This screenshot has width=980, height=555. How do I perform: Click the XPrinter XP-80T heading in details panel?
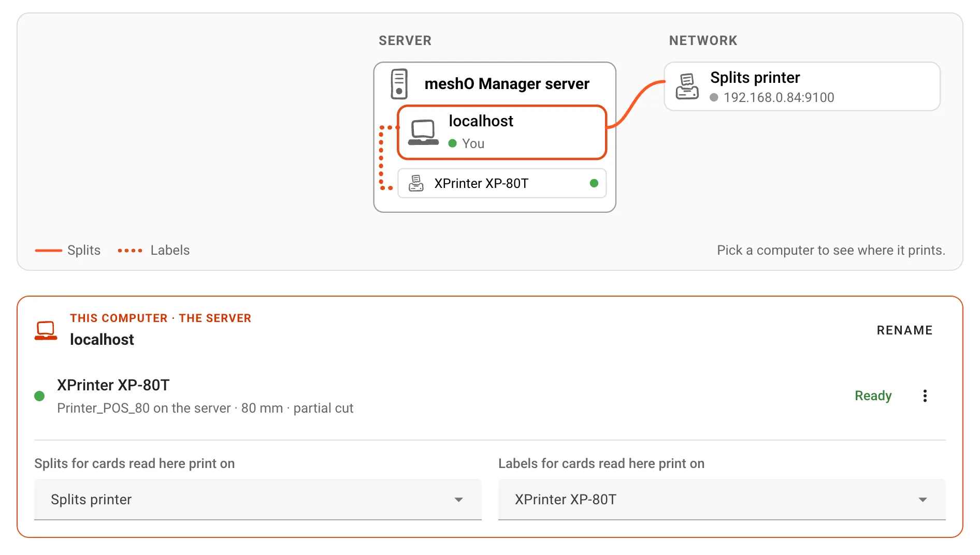click(x=113, y=385)
